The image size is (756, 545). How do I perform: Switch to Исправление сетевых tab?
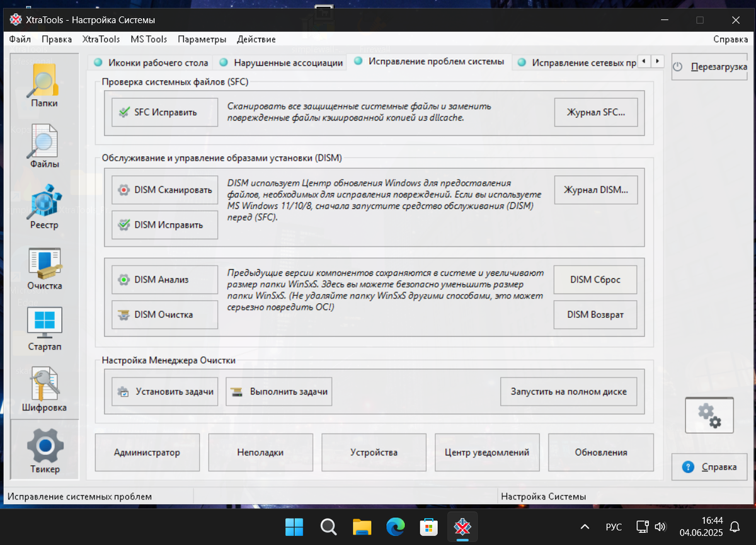point(577,62)
